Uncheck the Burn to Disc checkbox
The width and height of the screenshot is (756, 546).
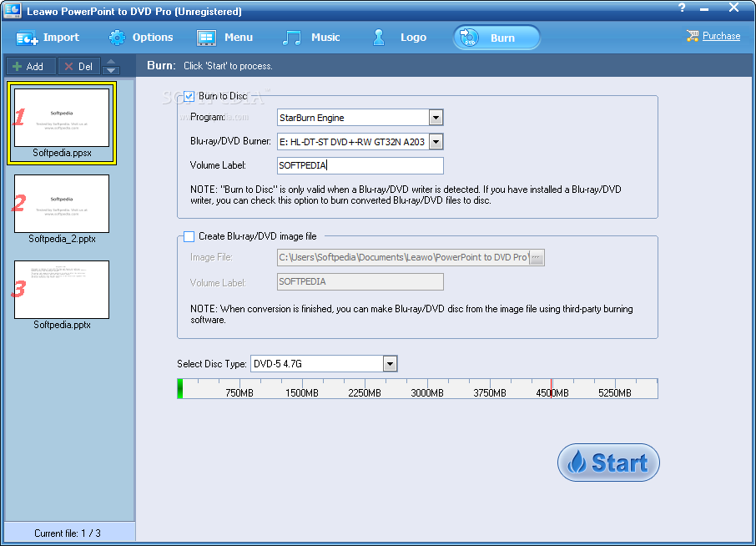[189, 97]
